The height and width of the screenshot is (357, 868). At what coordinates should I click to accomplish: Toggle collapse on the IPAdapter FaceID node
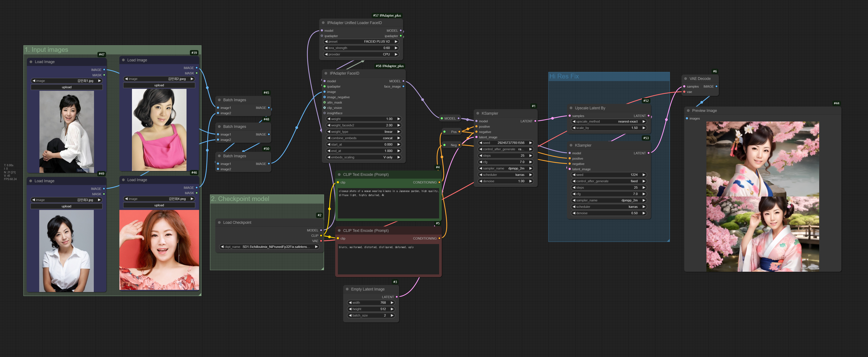tap(326, 73)
